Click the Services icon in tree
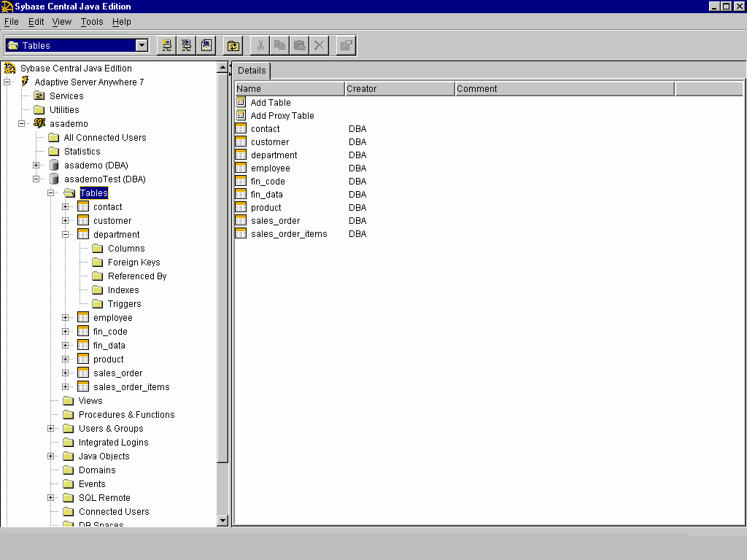The width and height of the screenshot is (747, 560). [39, 96]
